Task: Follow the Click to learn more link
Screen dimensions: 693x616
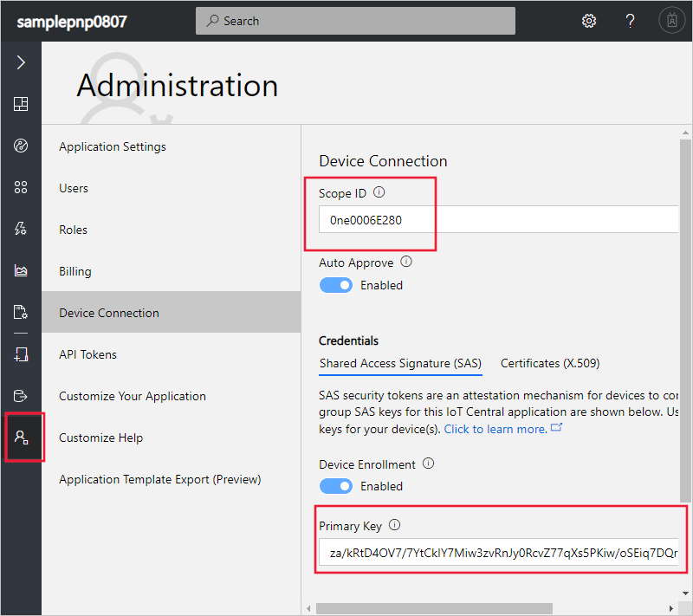Action: (502, 429)
